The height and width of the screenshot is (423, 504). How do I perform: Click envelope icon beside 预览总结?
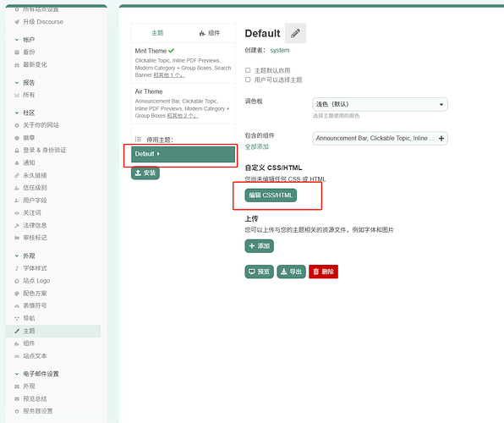[17, 398]
